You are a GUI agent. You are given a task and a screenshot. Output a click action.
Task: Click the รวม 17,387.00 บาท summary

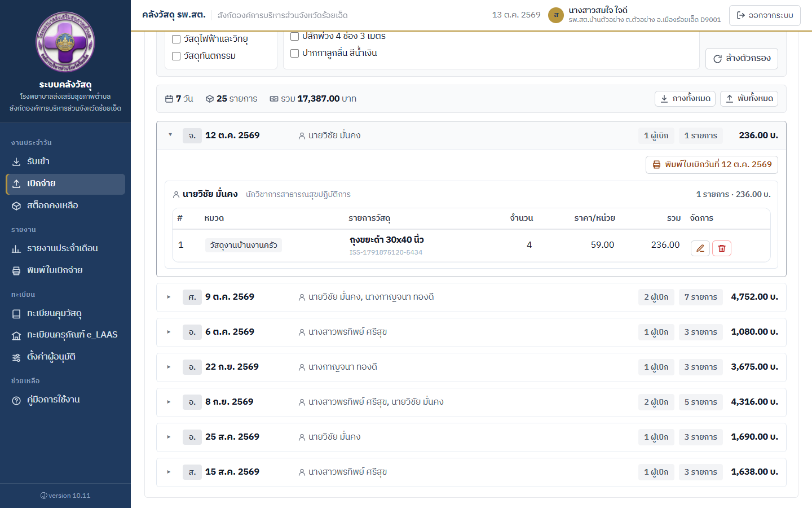point(313,99)
